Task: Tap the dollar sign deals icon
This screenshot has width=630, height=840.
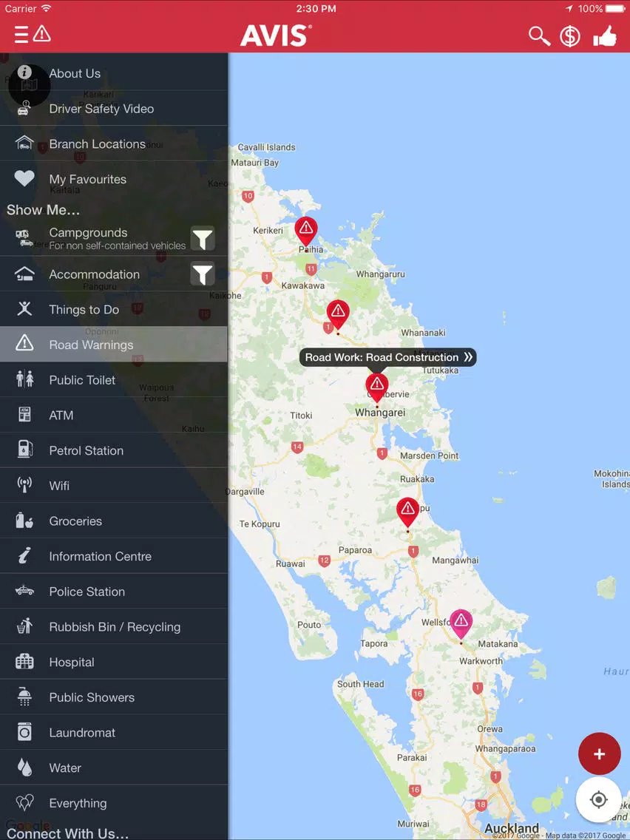Action: coord(570,36)
